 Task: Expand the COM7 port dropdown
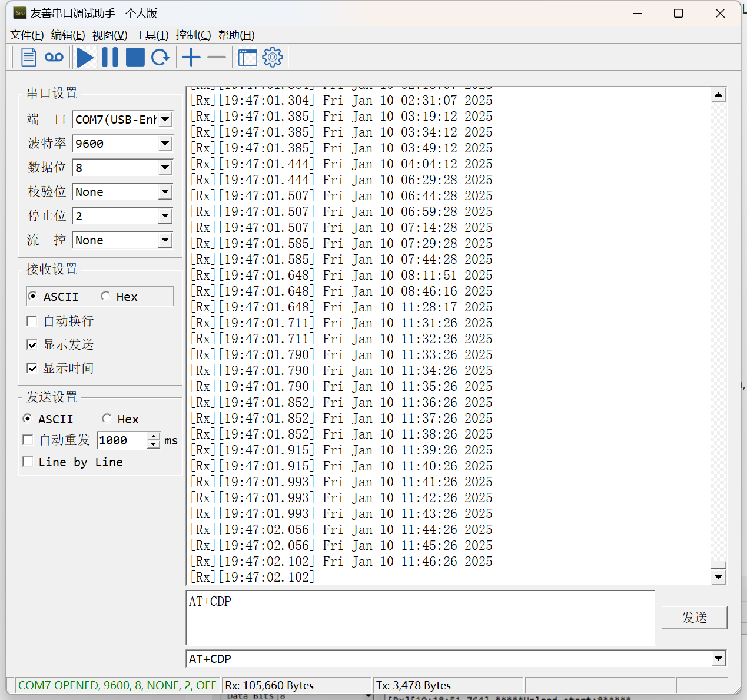165,120
